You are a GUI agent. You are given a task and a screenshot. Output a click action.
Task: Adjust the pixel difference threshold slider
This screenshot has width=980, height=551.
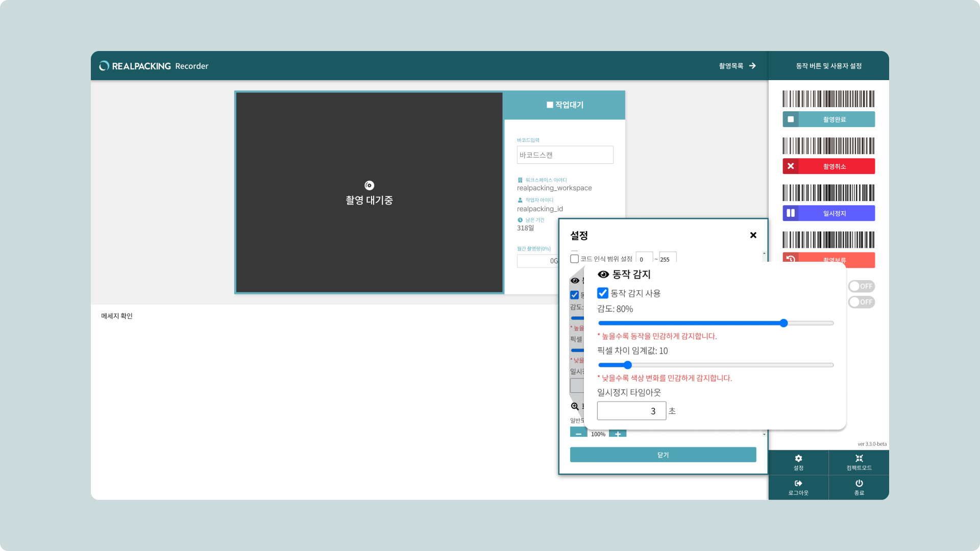[628, 365]
